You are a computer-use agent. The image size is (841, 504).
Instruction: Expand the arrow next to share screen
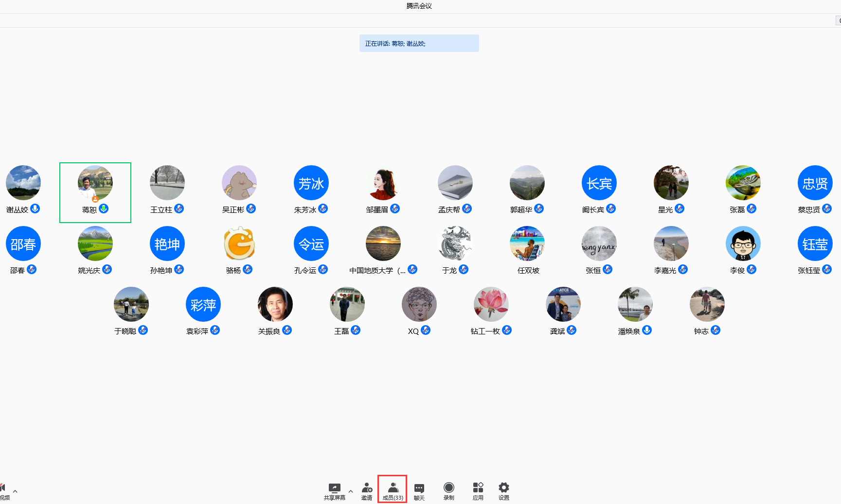pyautogui.click(x=351, y=491)
